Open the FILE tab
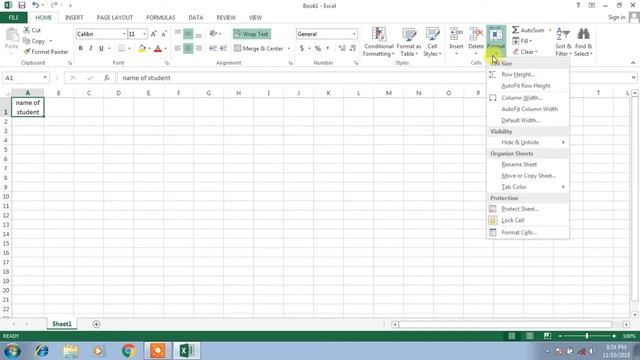640x360 pixels. (13, 18)
